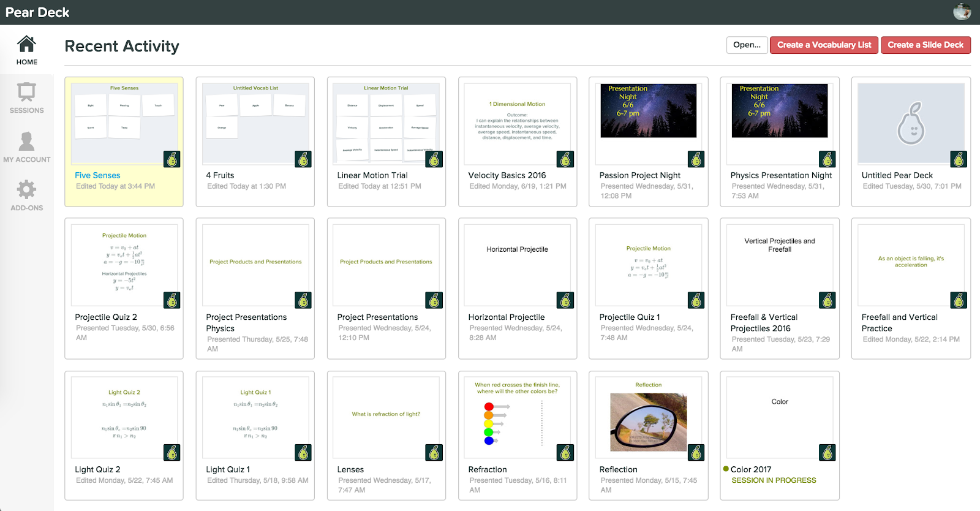Open the Five Senses vocab thumbnail

coord(124,124)
